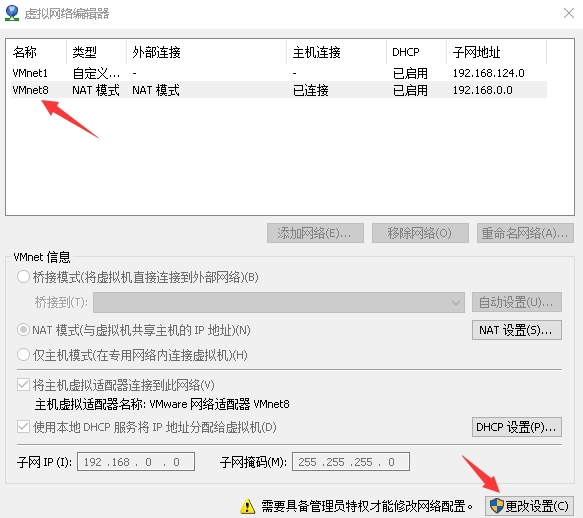
Task: Click the 需要具备管理员特权 warning message
Action: pyautogui.click(x=367, y=506)
